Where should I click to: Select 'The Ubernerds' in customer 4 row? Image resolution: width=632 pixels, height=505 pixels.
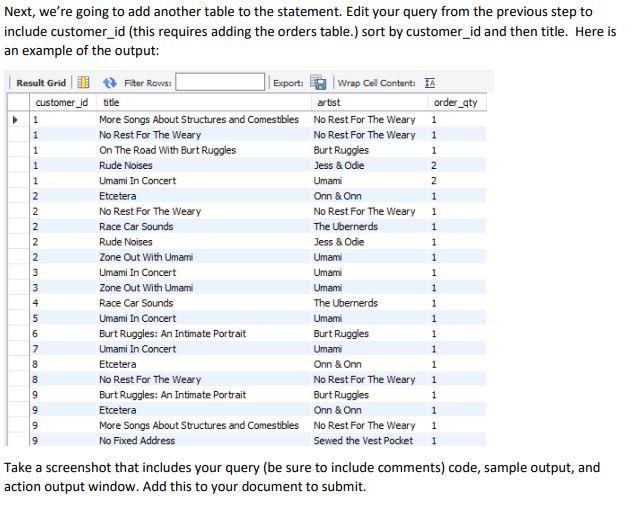point(345,303)
